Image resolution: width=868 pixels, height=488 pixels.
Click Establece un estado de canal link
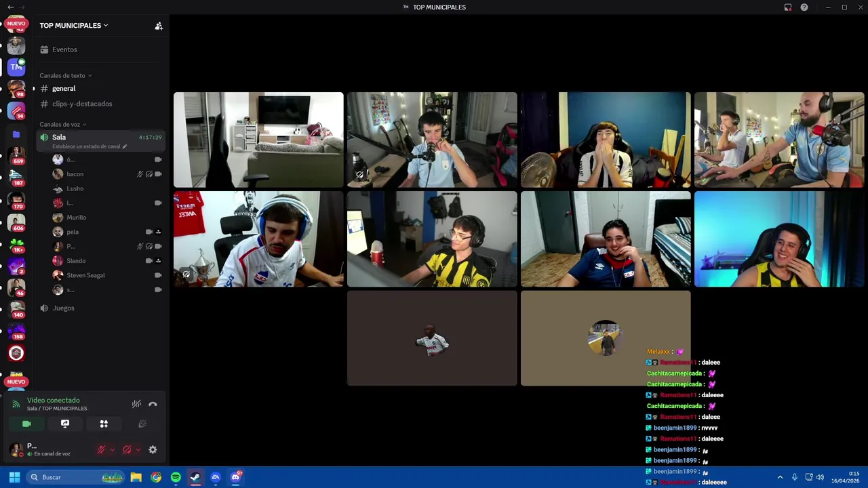click(89, 146)
